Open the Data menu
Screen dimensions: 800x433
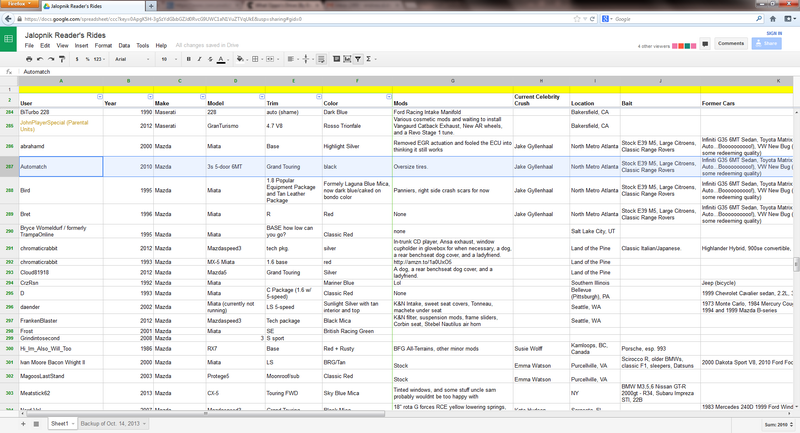click(124, 45)
